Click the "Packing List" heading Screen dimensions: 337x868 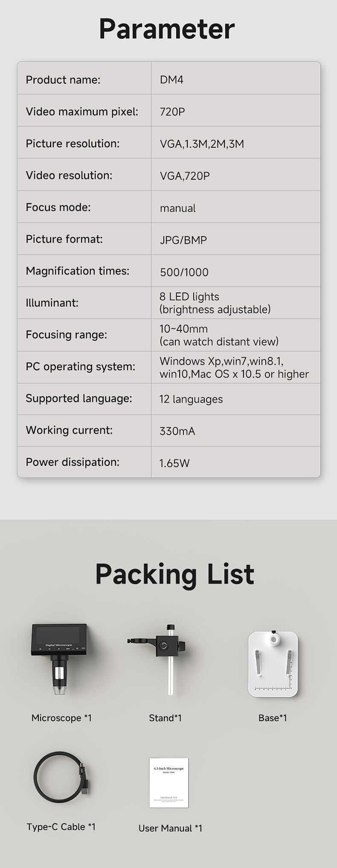coord(174,573)
